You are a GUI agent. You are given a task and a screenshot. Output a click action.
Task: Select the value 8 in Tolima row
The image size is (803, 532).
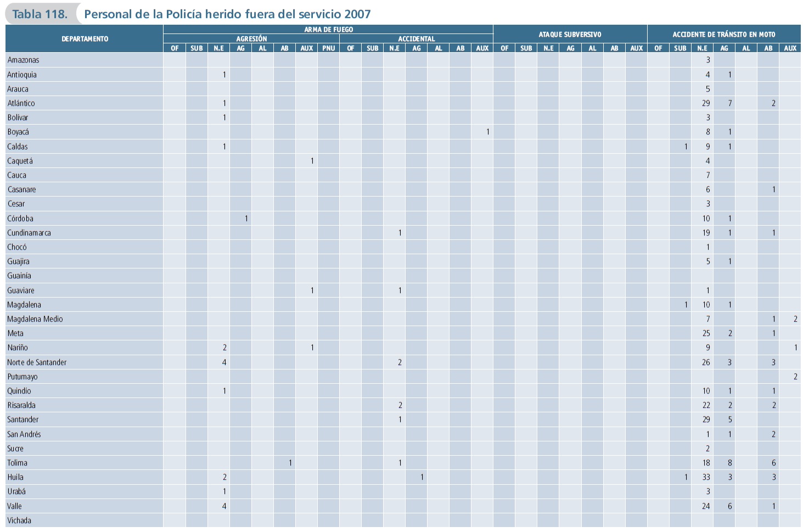tap(729, 463)
